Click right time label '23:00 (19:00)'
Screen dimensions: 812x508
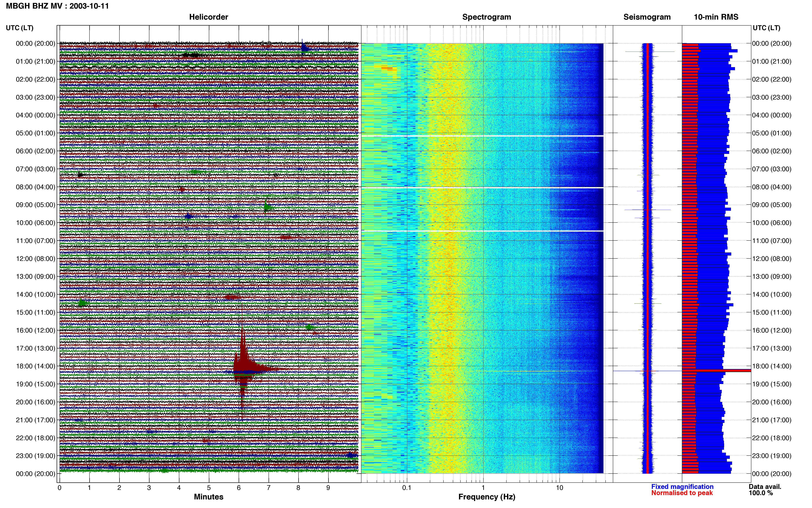(772, 456)
